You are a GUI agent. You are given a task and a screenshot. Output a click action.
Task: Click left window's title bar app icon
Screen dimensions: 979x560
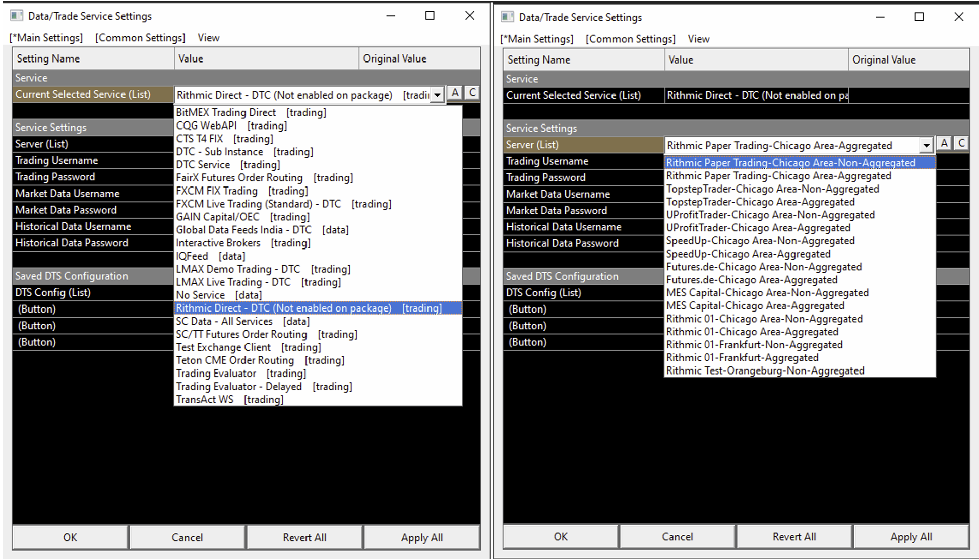17,16
